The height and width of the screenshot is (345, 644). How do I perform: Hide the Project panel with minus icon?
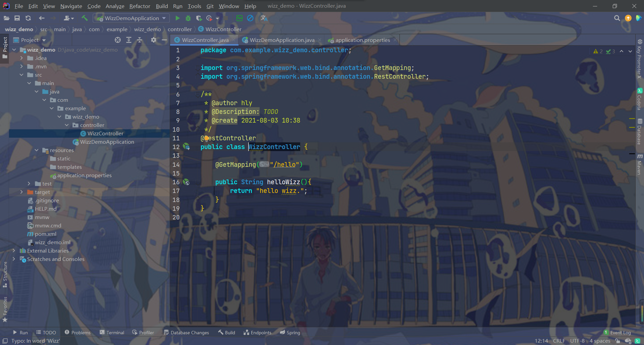click(x=164, y=40)
